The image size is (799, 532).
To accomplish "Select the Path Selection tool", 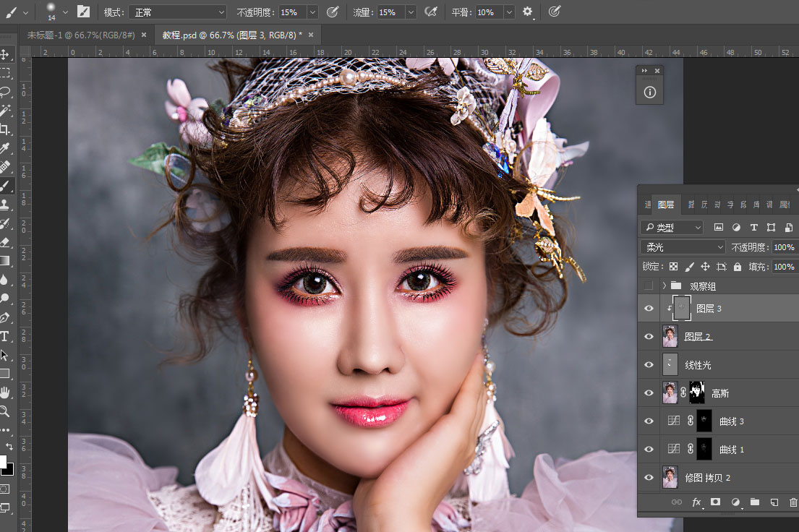I will 5,355.
